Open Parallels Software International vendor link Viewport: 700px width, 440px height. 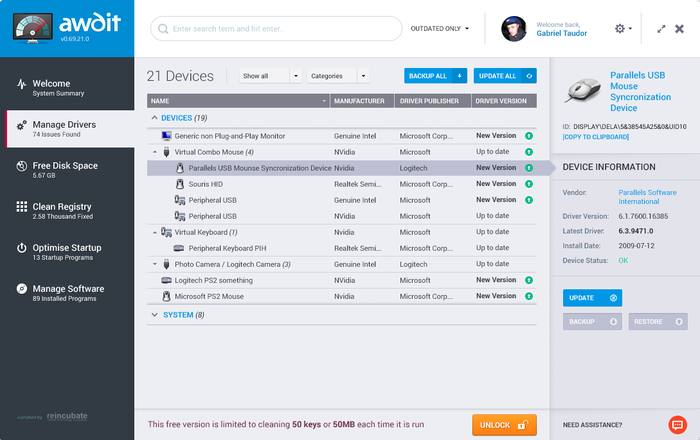coord(647,197)
